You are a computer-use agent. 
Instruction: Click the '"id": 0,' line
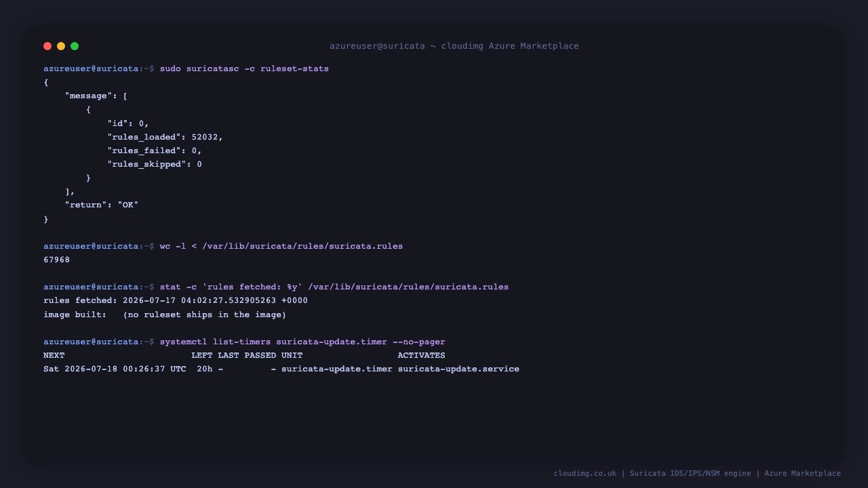pyautogui.click(x=128, y=123)
